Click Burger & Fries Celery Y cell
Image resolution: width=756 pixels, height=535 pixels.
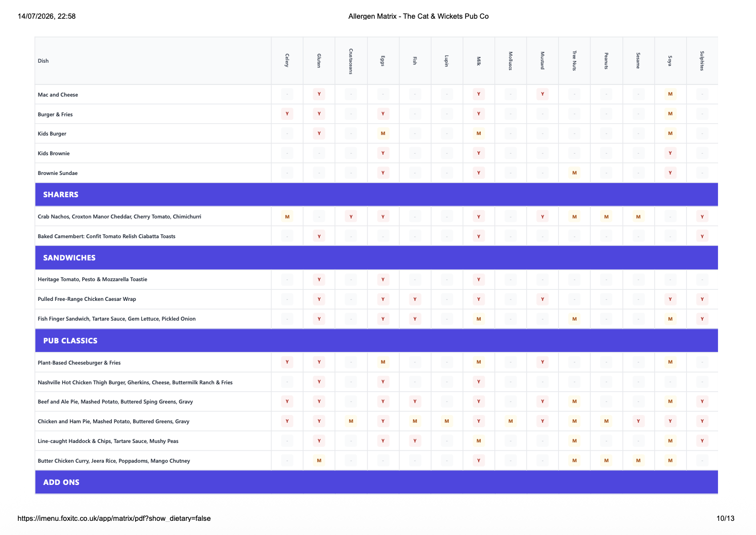pos(287,114)
